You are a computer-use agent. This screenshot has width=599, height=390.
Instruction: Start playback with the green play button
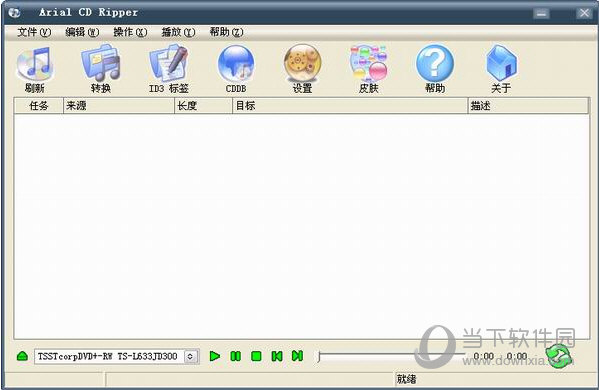coord(215,356)
